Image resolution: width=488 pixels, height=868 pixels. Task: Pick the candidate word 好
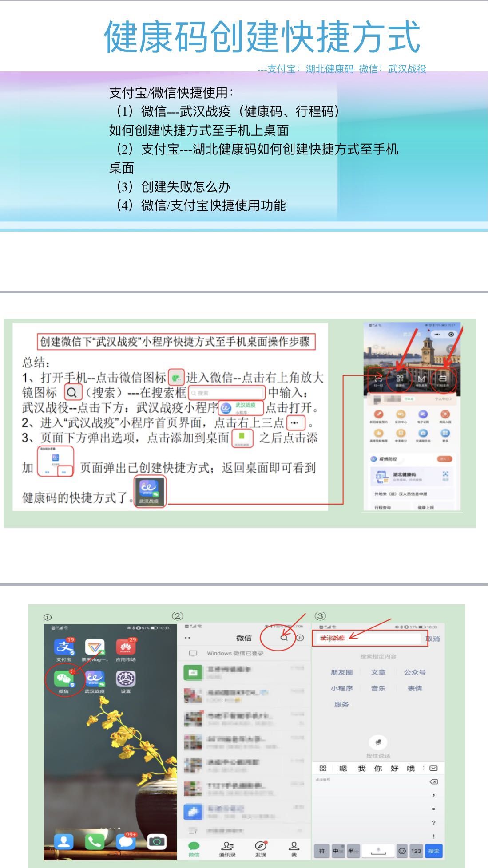(394, 769)
